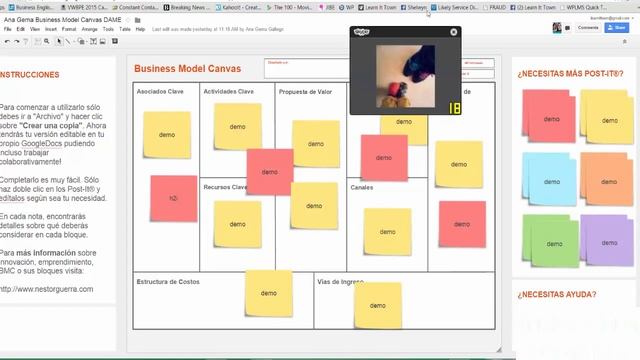Open the account email dropdown
The image size is (640, 360).
(611, 18)
